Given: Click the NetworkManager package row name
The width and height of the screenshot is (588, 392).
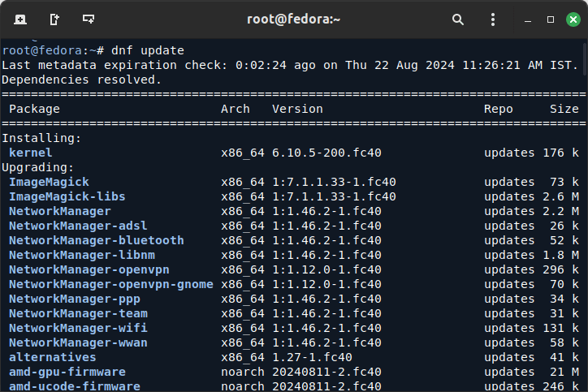Looking at the screenshot, I should pos(60,211).
